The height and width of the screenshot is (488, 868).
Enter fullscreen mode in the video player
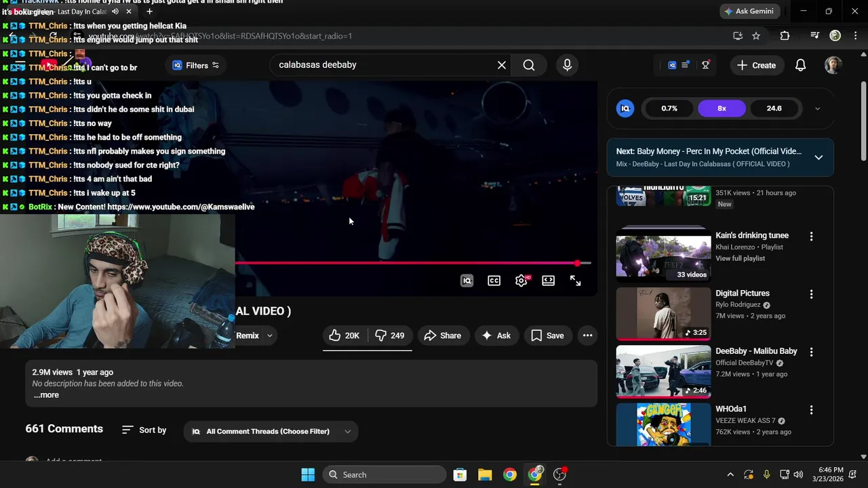coord(575,281)
